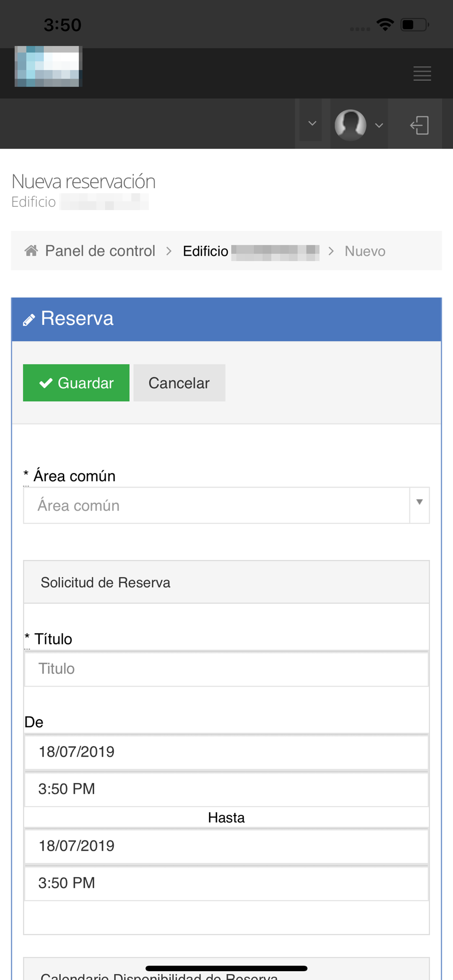
Task: Click the De date field 18/07/2019
Action: click(x=226, y=752)
